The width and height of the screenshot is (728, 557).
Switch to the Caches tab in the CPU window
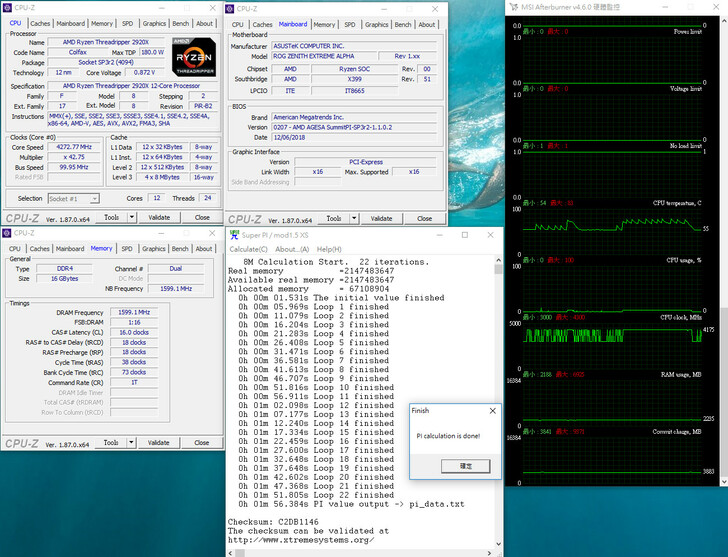[x=40, y=23]
